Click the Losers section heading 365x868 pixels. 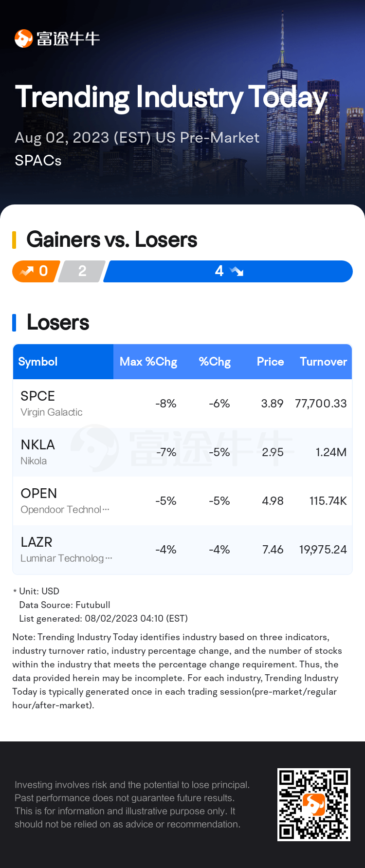58,322
